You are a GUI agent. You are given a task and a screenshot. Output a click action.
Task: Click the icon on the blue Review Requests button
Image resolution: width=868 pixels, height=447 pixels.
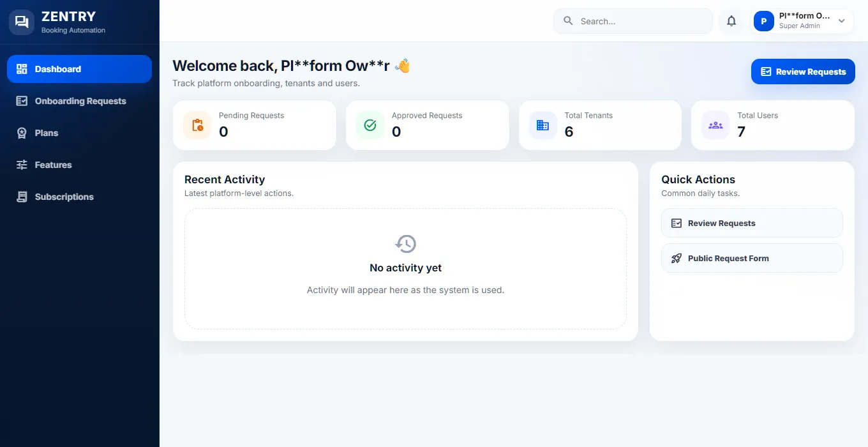[767, 72]
